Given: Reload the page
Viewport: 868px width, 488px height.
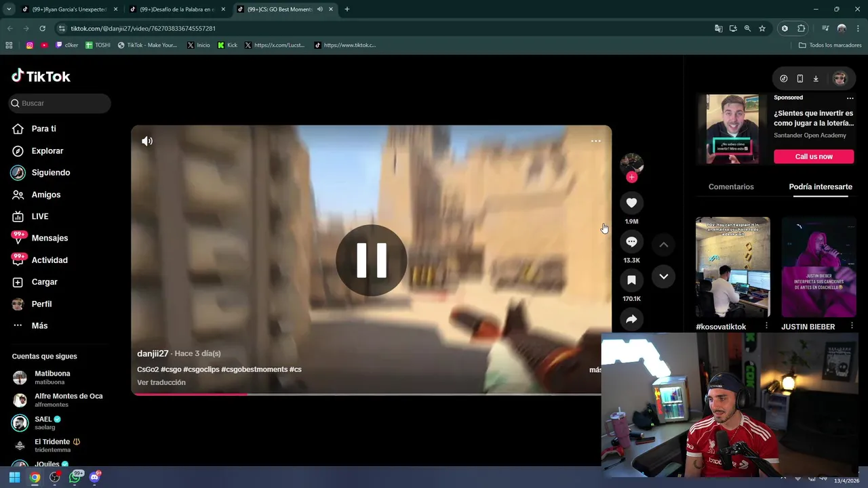Looking at the screenshot, I should coord(42,28).
